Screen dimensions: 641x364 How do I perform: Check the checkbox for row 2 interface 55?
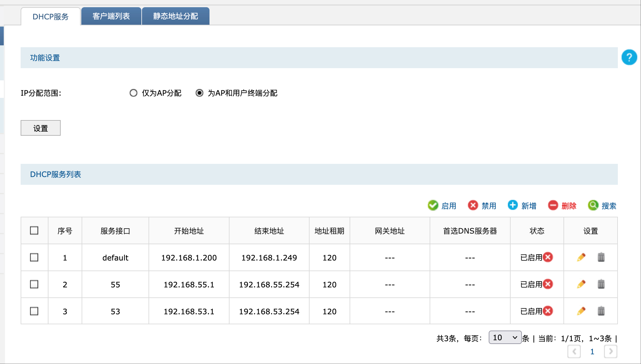(34, 284)
